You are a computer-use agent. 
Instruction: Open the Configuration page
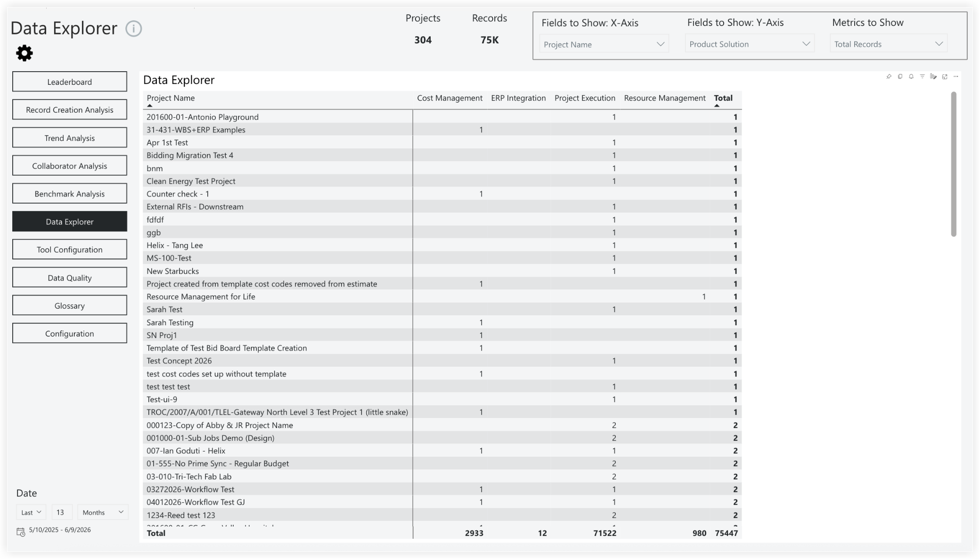pyautogui.click(x=70, y=333)
